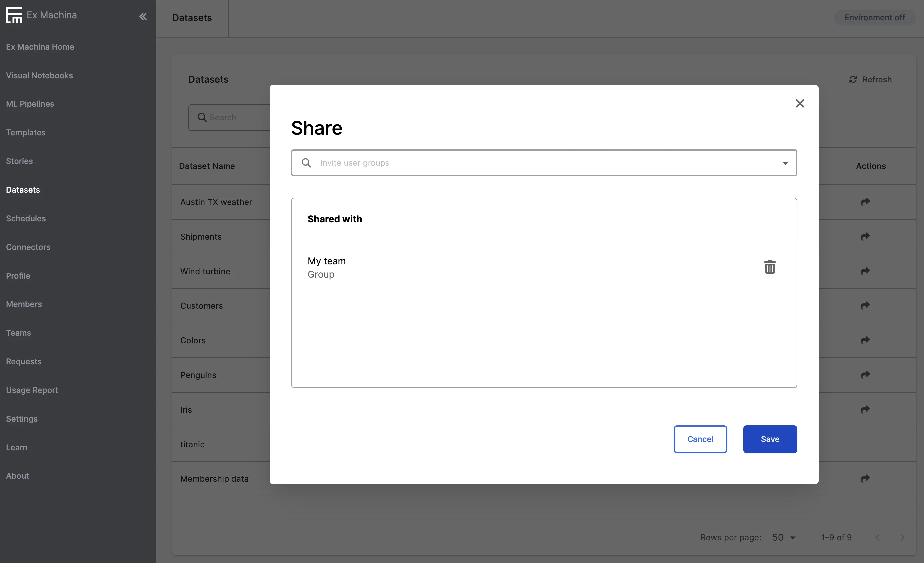
Task: Navigate to ML Pipelines menu item
Action: point(30,104)
